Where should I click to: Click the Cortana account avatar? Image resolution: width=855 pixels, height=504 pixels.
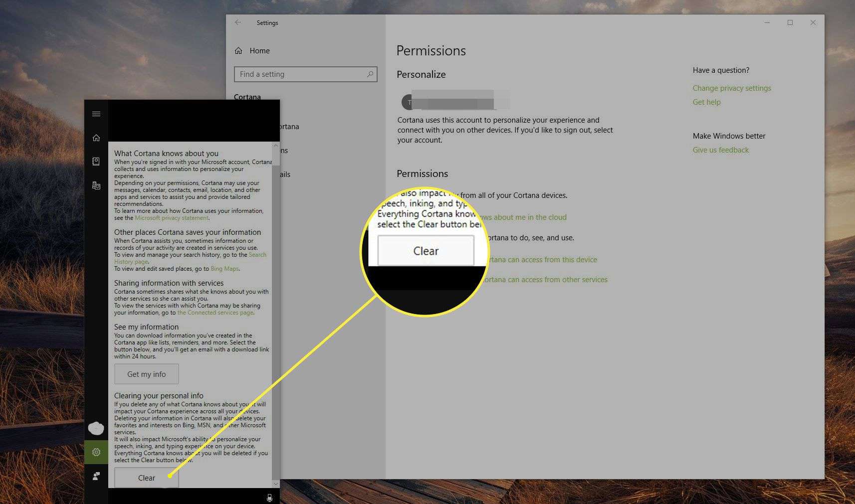[96, 428]
